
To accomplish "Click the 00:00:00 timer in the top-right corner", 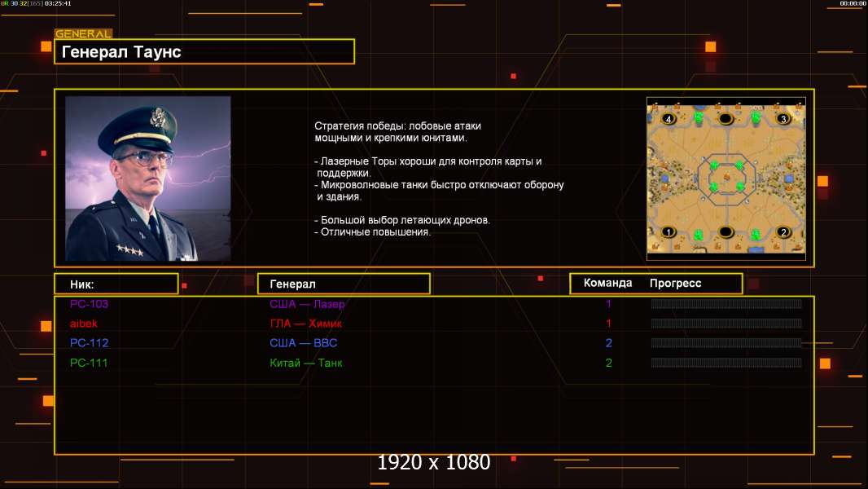I will (x=853, y=3).
